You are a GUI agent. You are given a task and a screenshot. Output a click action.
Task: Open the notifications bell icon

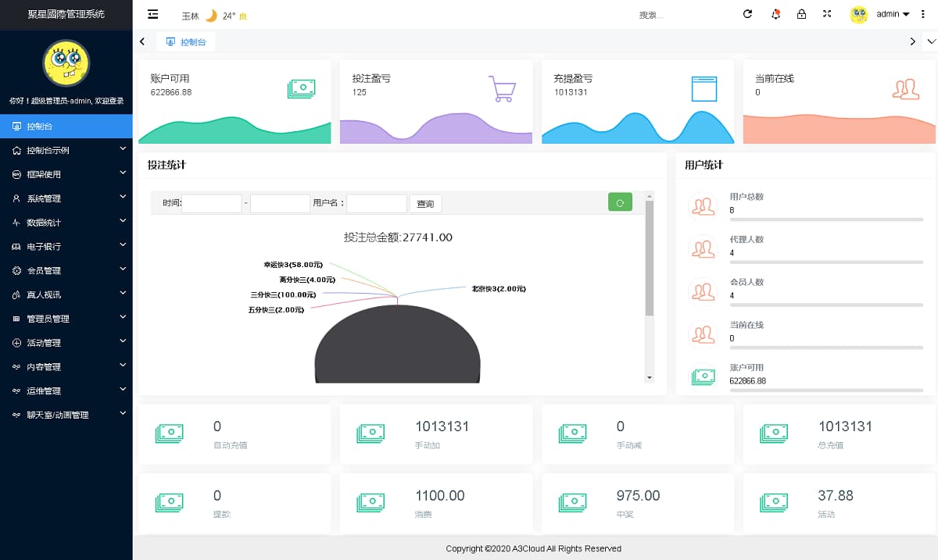coord(775,14)
